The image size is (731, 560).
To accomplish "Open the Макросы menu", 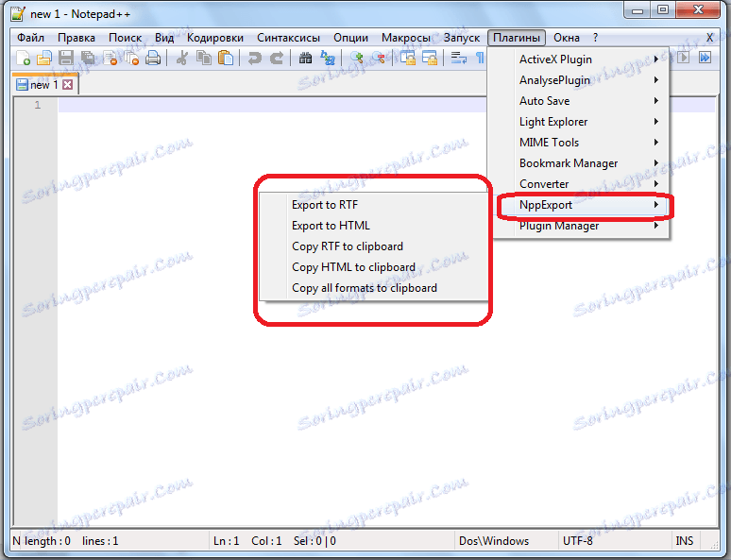I will [405, 38].
